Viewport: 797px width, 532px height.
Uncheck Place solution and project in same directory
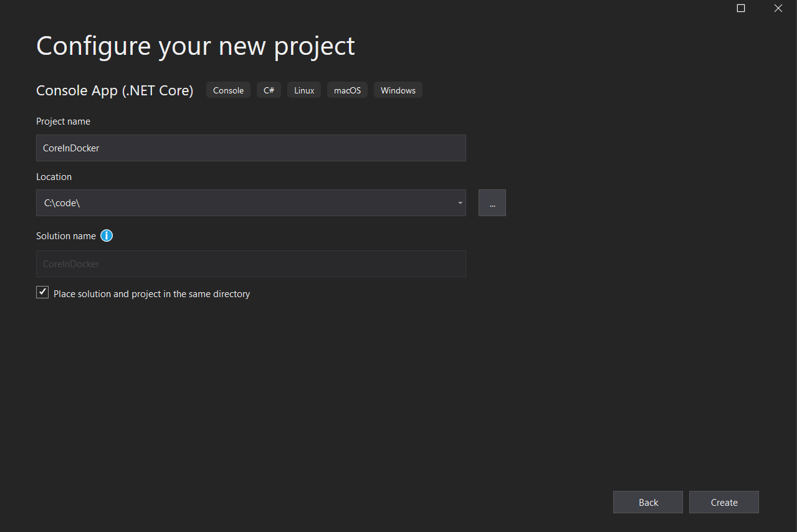[42, 292]
